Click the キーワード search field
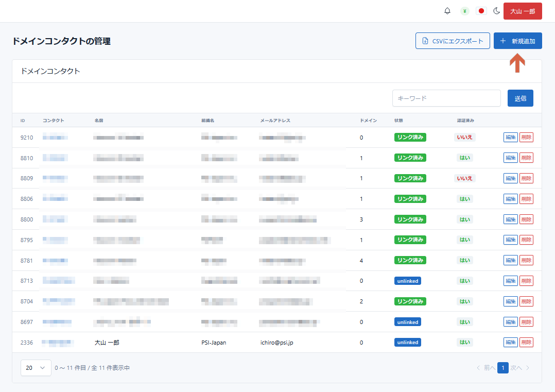This screenshot has width=555, height=392. tap(446, 98)
